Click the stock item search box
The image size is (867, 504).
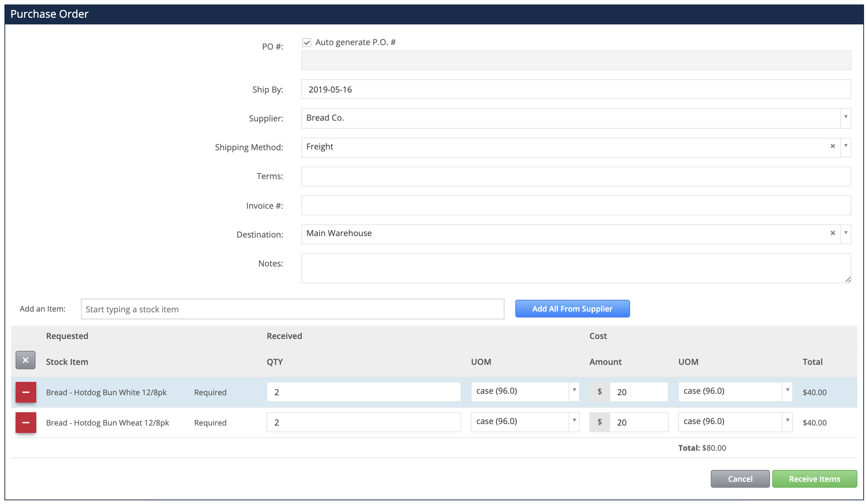pyautogui.click(x=292, y=309)
